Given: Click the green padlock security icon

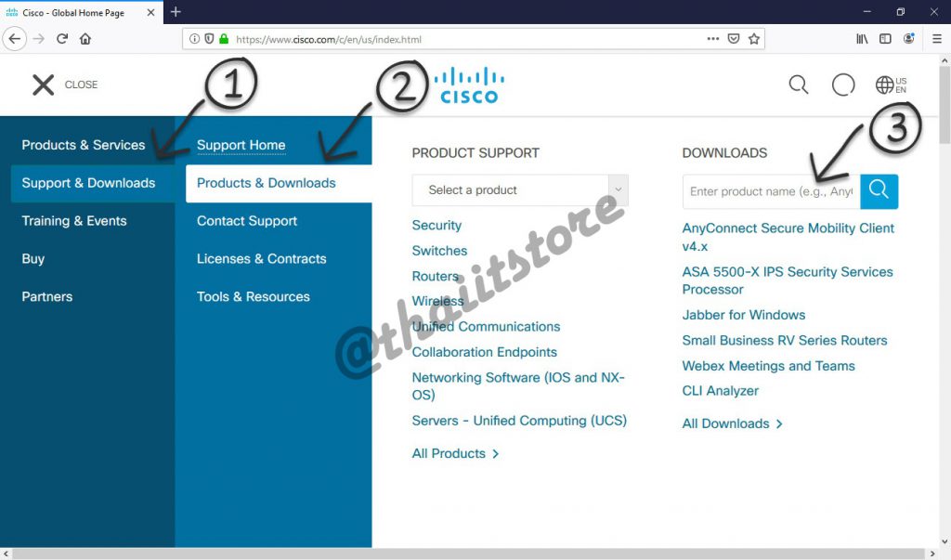Looking at the screenshot, I should point(224,39).
